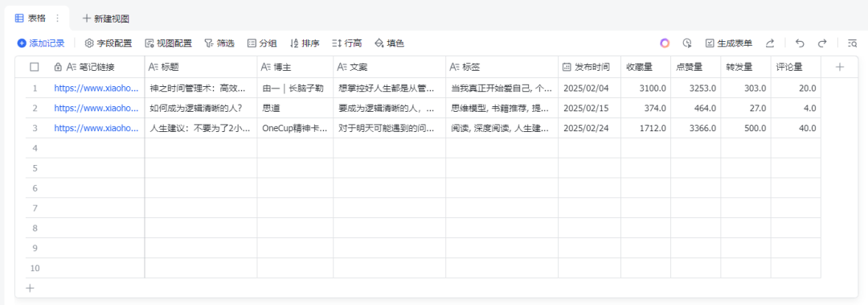Select the 收藏量 column header
Viewport: 868px width, 305px height.
[x=645, y=67]
